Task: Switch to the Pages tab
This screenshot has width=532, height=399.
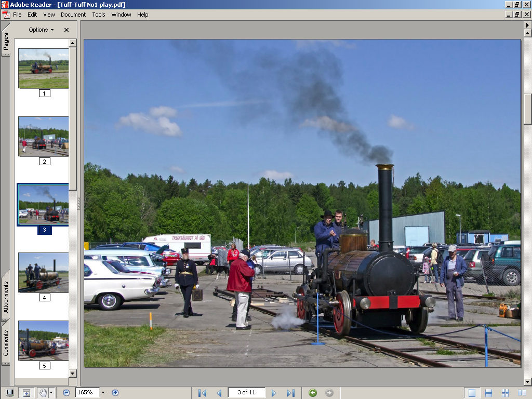Action: coord(6,42)
